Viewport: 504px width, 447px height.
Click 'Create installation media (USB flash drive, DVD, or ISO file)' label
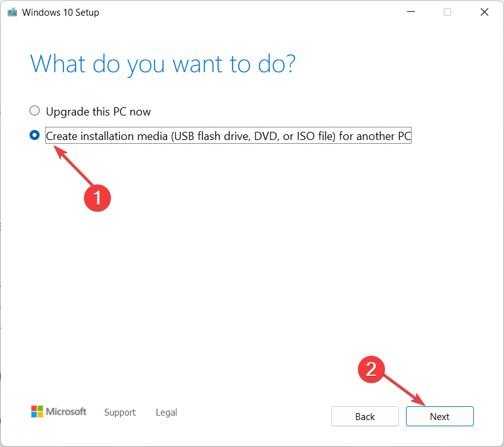click(228, 136)
